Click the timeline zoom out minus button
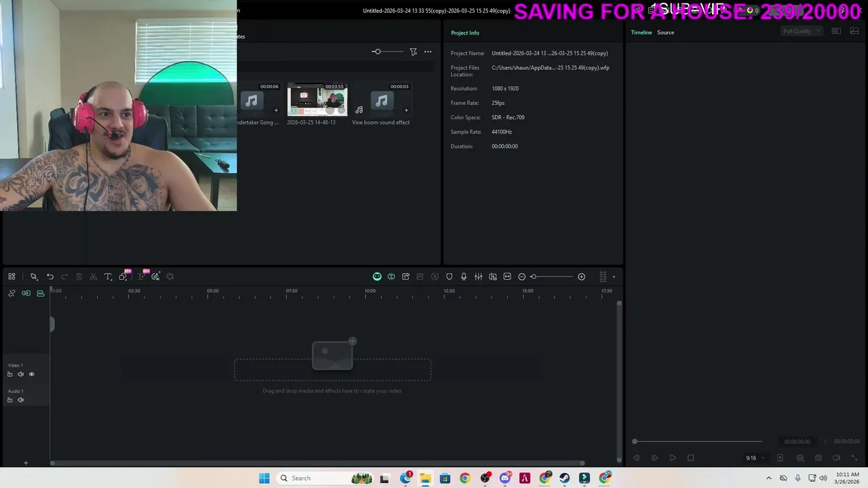This screenshot has height=488, width=868. point(521,277)
